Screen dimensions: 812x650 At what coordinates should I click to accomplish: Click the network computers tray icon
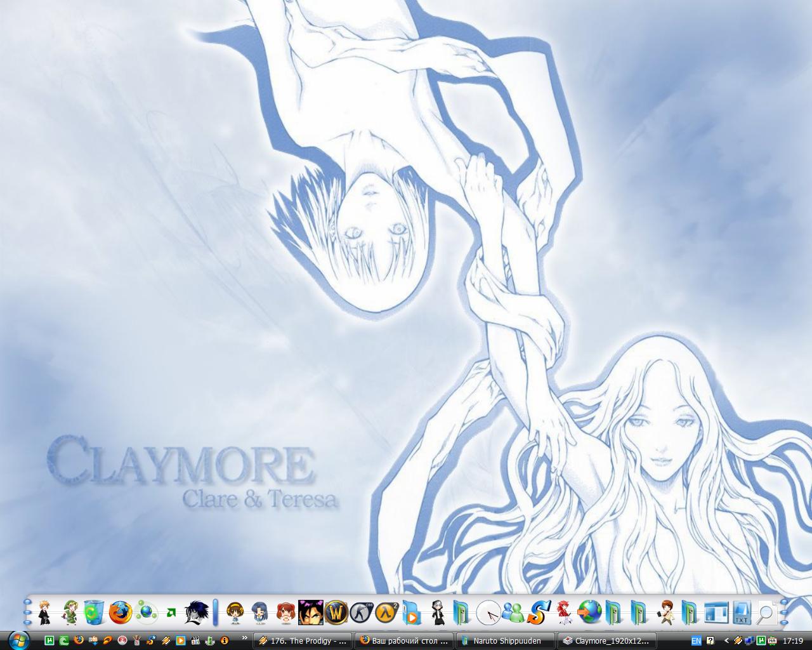click(x=749, y=641)
